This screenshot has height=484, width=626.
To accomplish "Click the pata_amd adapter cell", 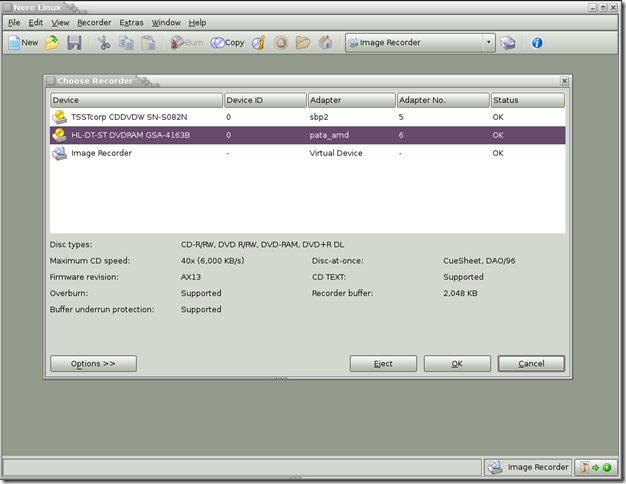I will pyautogui.click(x=329, y=135).
